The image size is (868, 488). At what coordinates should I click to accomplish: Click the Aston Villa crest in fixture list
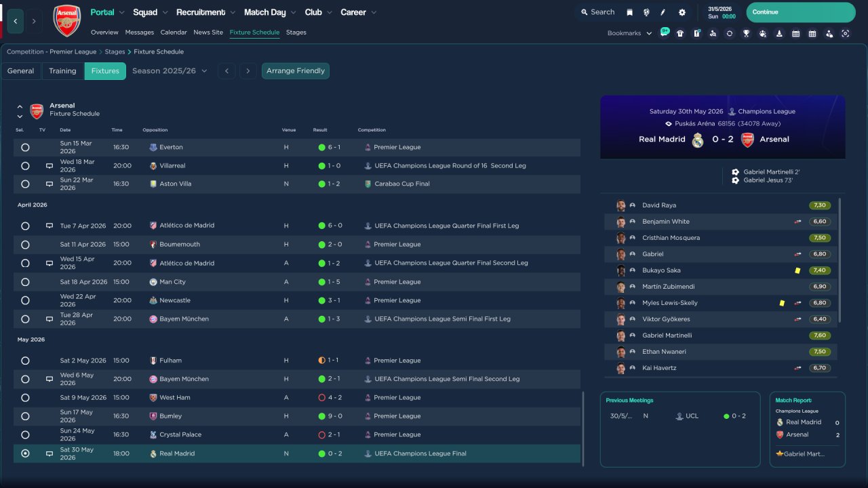pyautogui.click(x=153, y=184)
